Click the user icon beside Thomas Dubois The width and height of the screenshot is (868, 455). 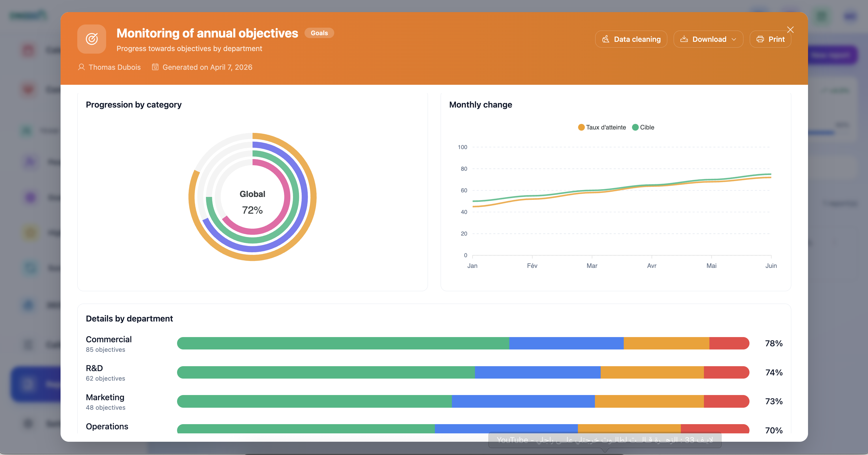pos(81,67)
